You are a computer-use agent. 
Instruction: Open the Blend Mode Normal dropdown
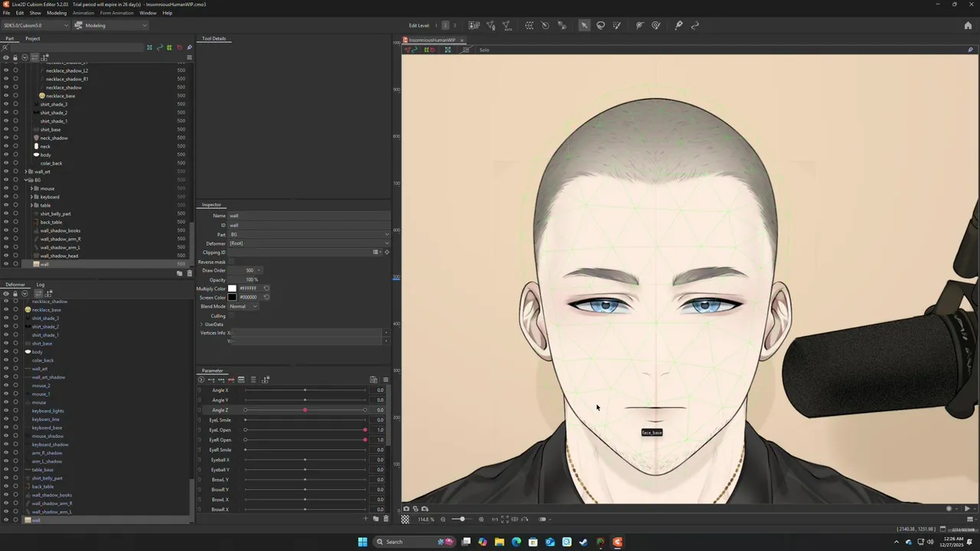pyautogui.click(x=243, y=306)
